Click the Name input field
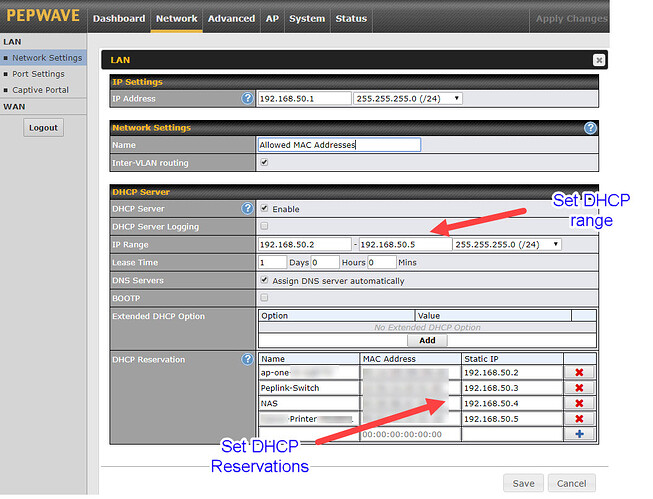653x499 pixels. (x=338, y=144)
